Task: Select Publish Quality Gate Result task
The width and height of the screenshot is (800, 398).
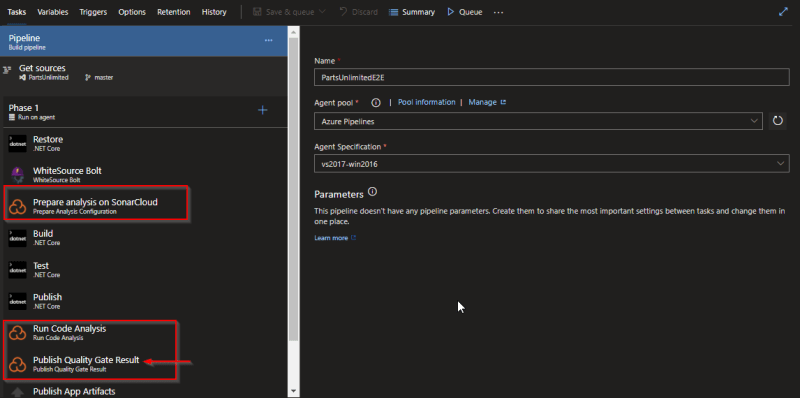Action: tap(144, 363)
